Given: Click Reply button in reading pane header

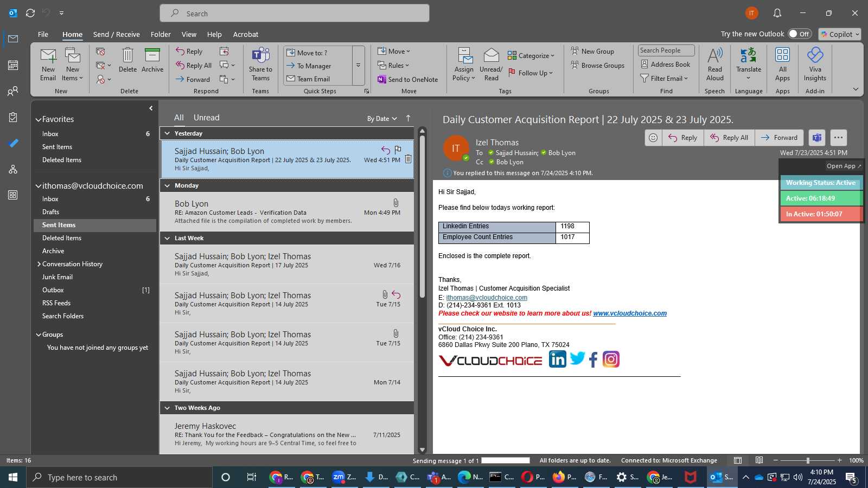Looking at the screenshot, I should pyautogui.click(x=682, y=138).
